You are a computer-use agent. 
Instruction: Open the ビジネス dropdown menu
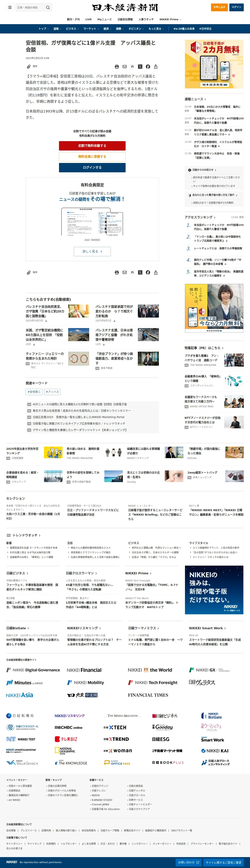click(72, 29)
